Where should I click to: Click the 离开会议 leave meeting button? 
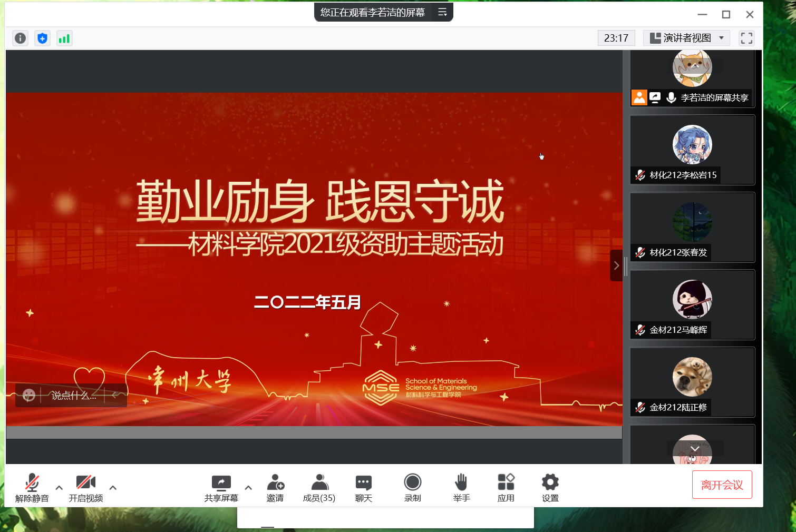tap(722, 485)
